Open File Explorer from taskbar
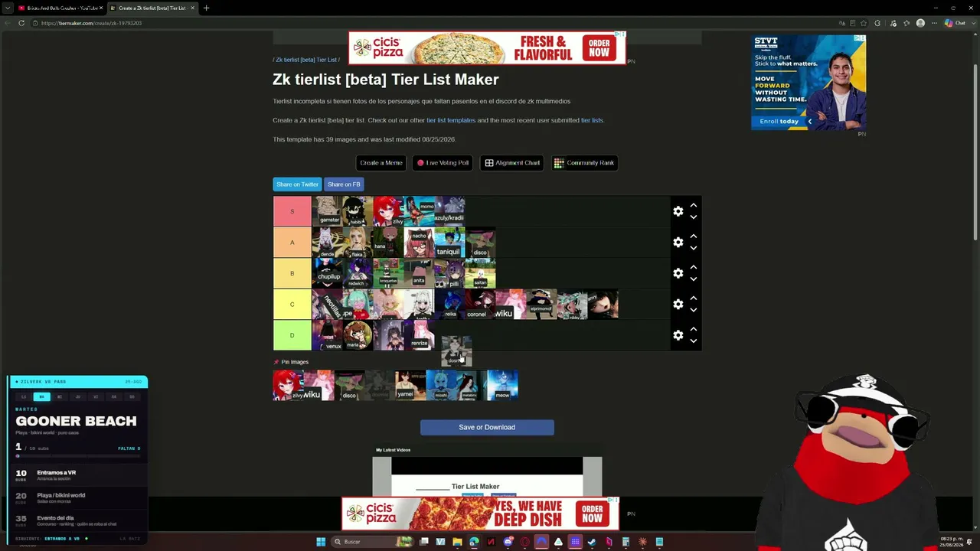 (x=457, y=542)
